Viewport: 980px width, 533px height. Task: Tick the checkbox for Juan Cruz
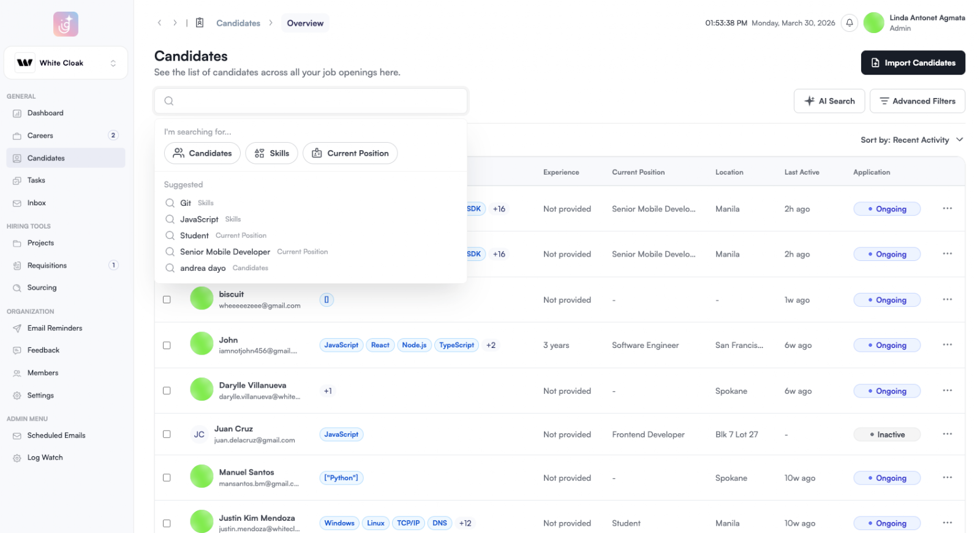point(167,434)
